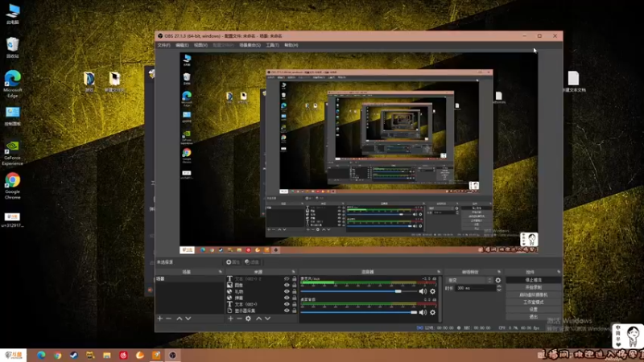Open the 视图(V) menu
This screenshot has width=644, height=362.
[200, 45]
